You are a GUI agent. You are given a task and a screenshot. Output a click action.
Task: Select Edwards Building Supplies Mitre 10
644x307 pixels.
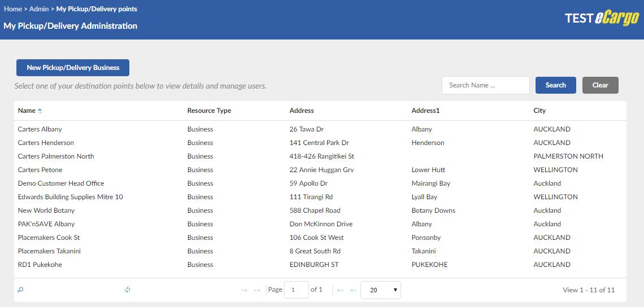[x=320, y=196]
